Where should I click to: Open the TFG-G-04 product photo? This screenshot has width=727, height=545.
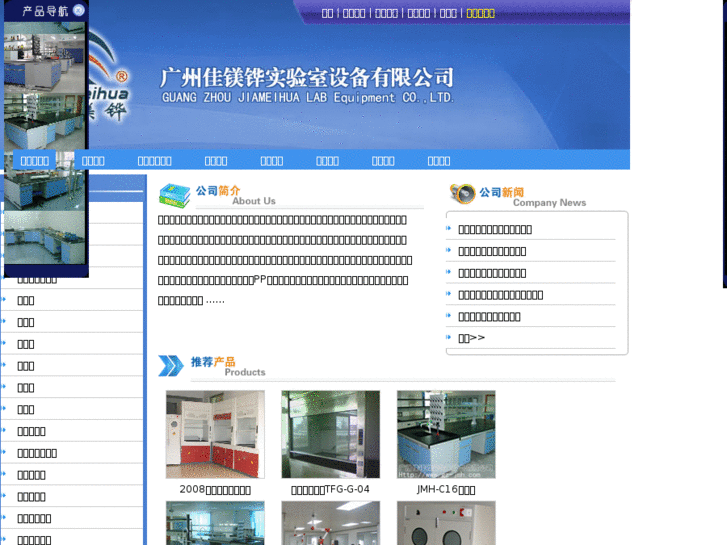coord(331,434)
